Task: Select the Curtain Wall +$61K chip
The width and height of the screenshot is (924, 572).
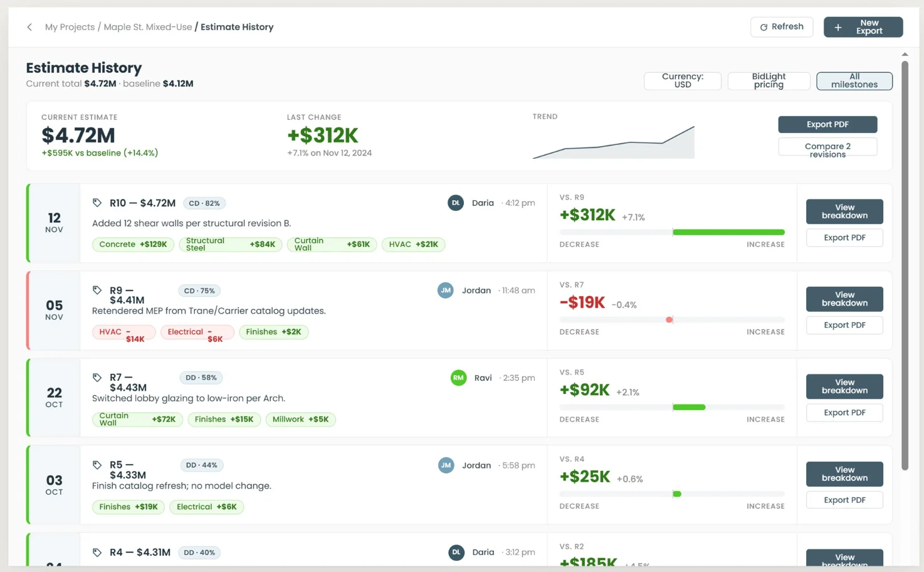Action: tap(332, 245)
